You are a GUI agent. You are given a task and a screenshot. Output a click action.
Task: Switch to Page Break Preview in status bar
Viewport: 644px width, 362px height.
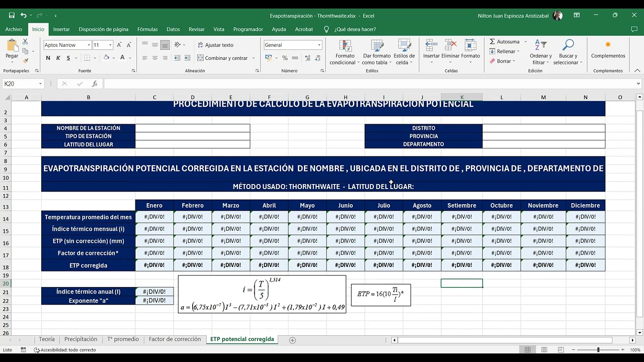(x=560, y=350)
